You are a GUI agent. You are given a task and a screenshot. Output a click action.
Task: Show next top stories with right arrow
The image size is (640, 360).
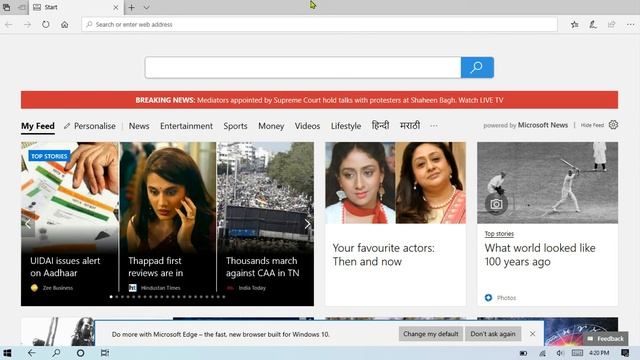tap(307, 224)
